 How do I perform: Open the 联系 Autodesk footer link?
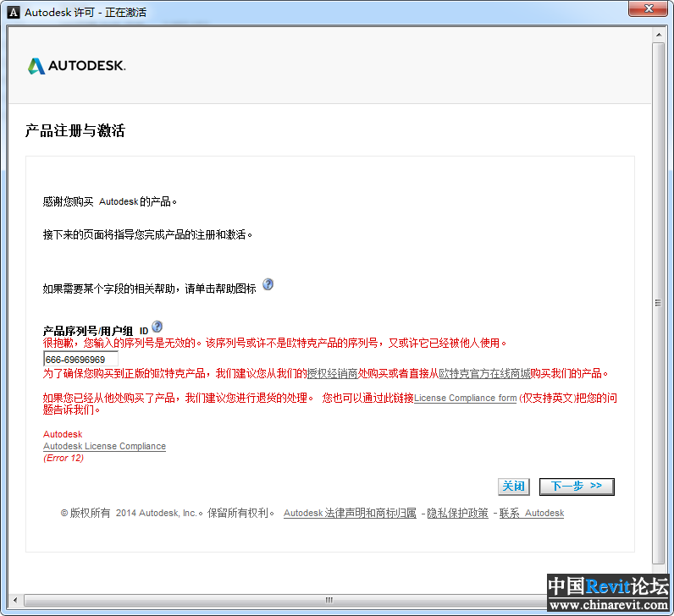tap(531, 513)
